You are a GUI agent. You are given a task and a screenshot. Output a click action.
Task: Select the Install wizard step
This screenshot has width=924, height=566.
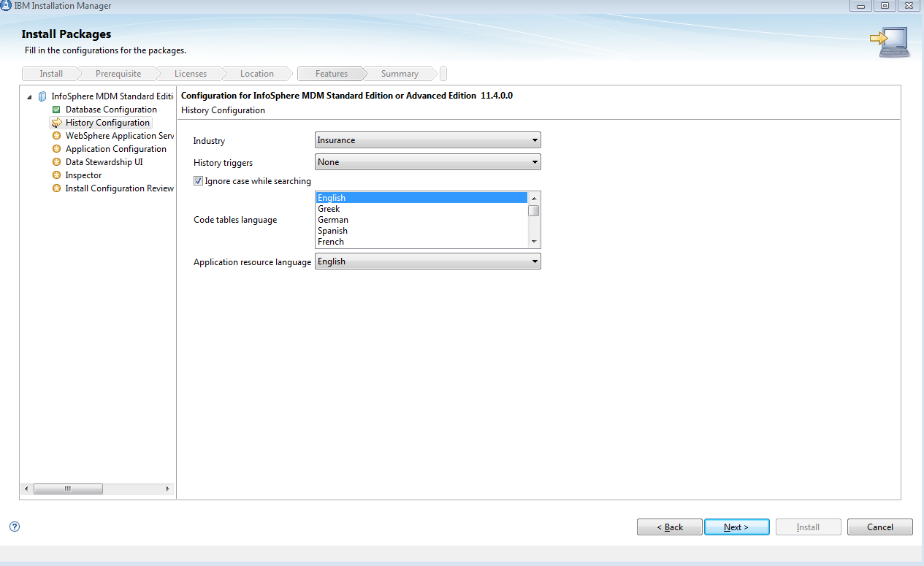51,74
